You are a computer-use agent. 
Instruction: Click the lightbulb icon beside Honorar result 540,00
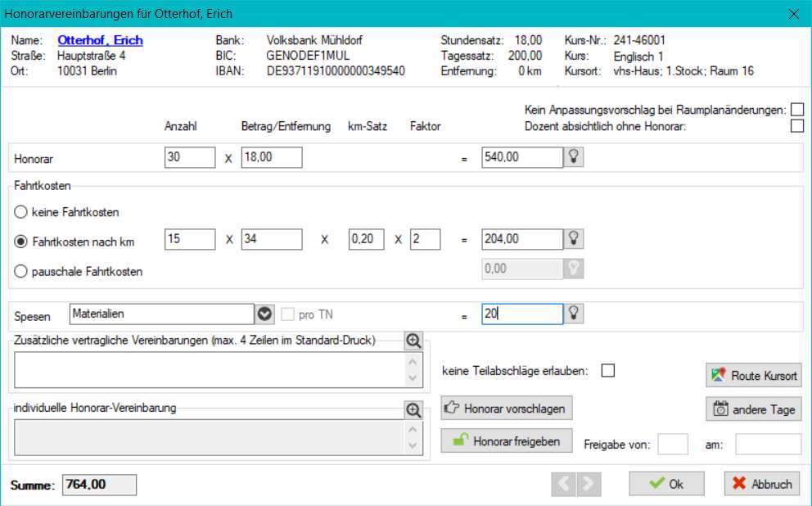574,157
